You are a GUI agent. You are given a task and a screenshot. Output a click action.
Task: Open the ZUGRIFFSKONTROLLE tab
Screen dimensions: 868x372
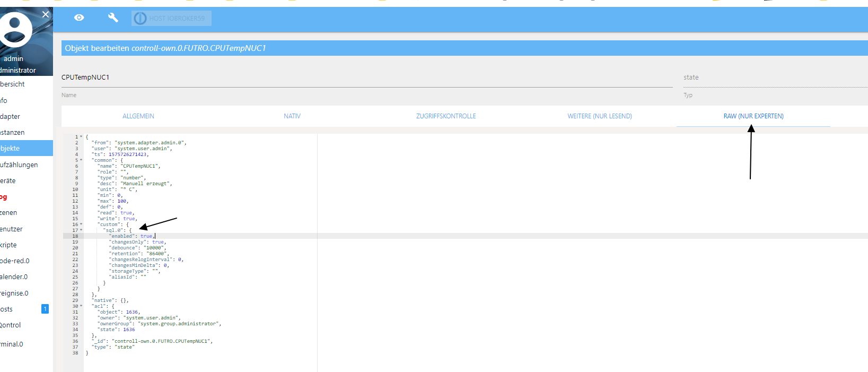[446, 116]
